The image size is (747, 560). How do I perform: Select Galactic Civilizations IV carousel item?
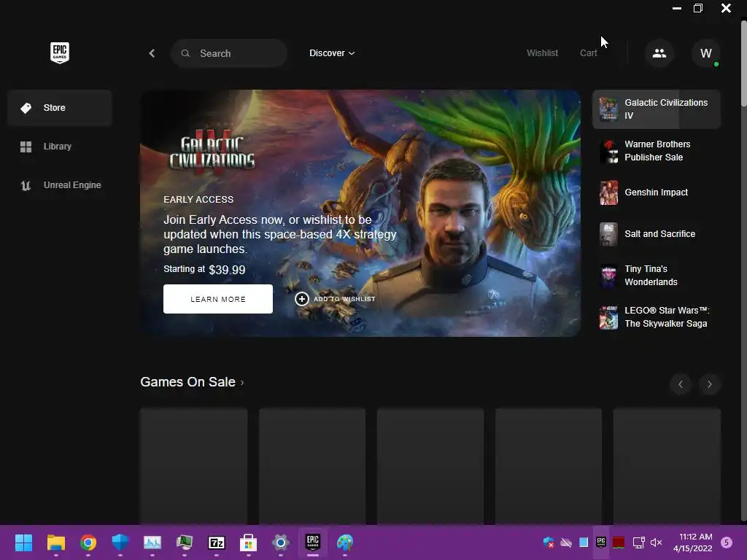[656, 109]
